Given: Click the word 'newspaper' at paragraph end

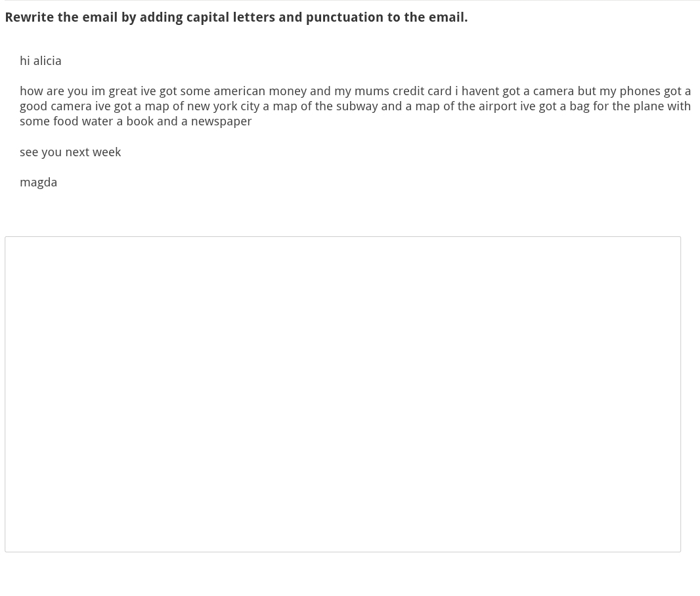Looking at the screenshot, I should 221,121.
